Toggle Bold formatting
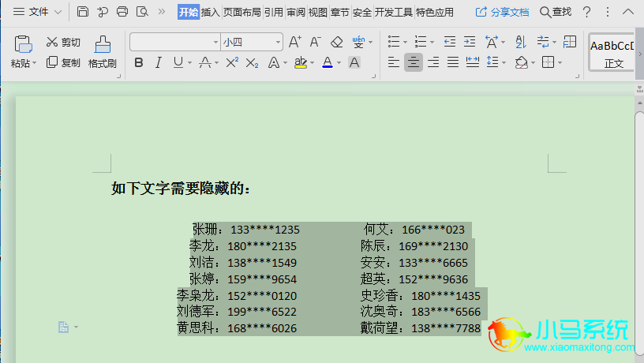Screen dimensions: 644x363 pos(139,62)
